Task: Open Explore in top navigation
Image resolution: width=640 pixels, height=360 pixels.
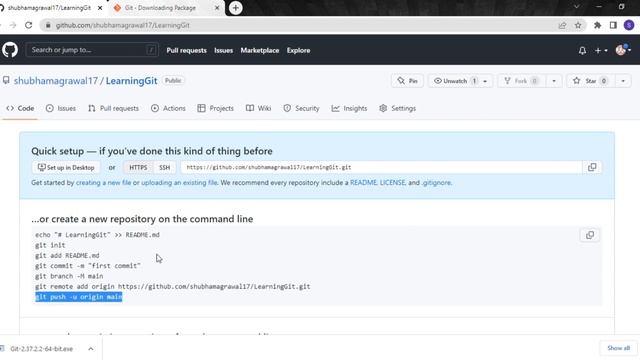Action: (x=298, y=51)
